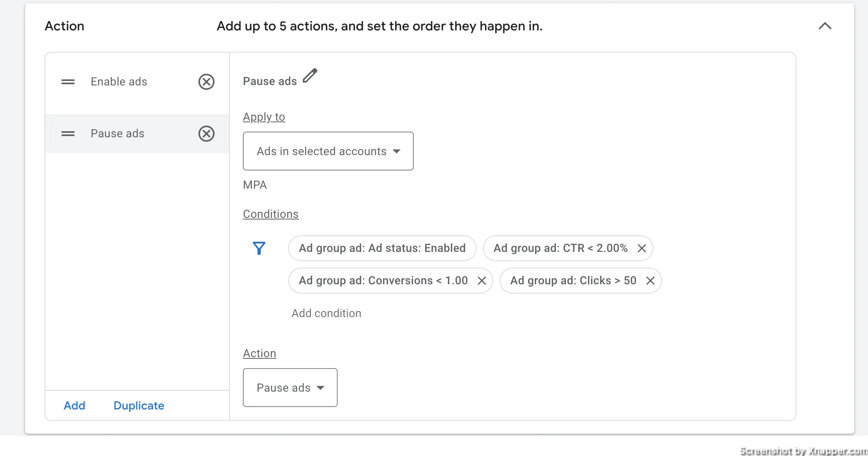This screenshot has width=868, height=456.
Task: Remove the Clicks > 50 condition
Action: coord(650,281)
